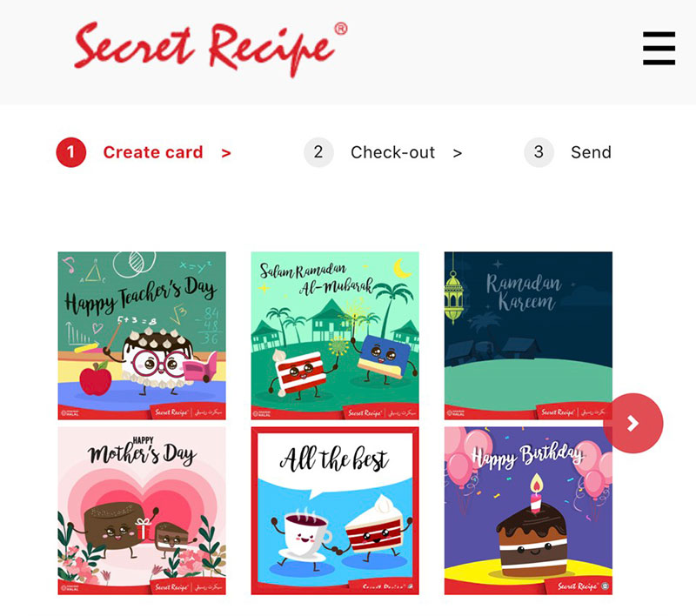Choose the All the best card

click(335, 511)
